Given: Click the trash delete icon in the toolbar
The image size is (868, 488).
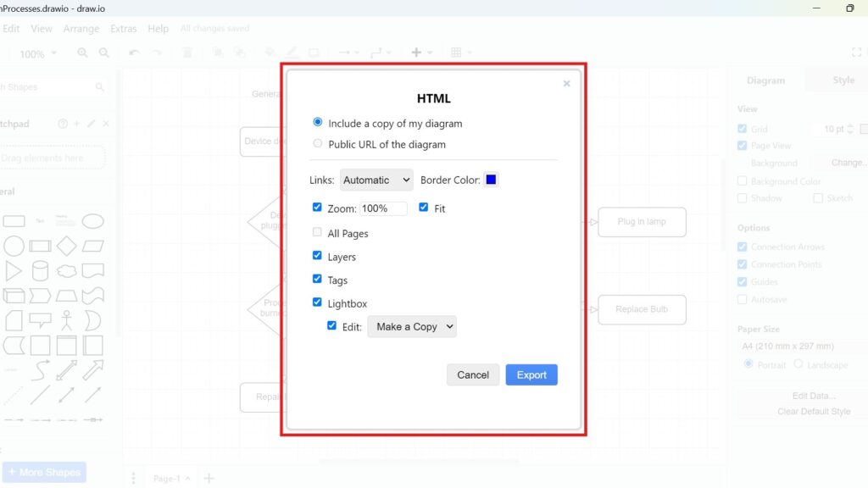Looking at the screenshot, I should click(187, 52).
